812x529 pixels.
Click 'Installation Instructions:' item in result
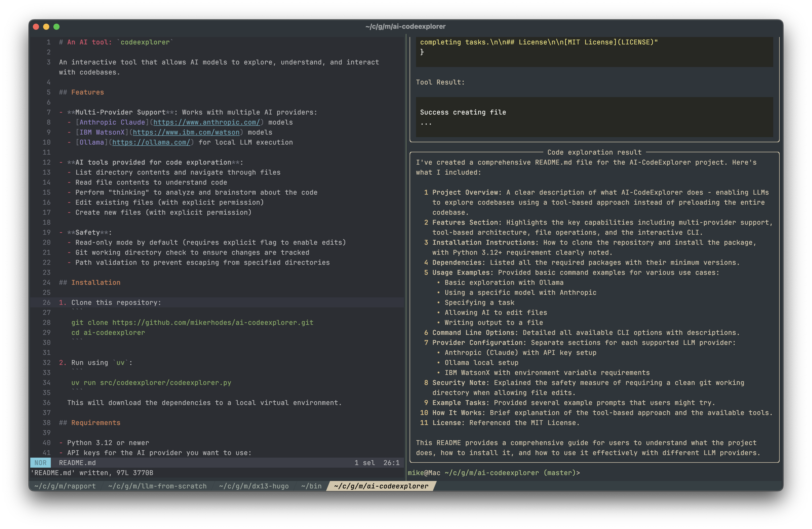(x=486, y=242)
